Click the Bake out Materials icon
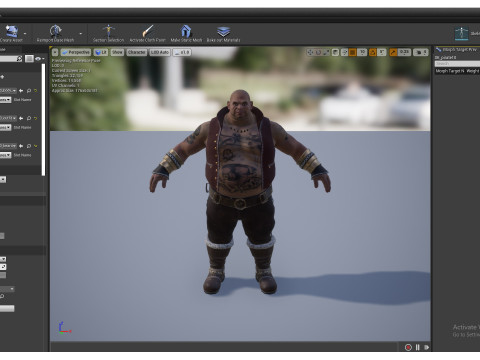The height and width of the screenshot is (360, 480). [223, 33]
